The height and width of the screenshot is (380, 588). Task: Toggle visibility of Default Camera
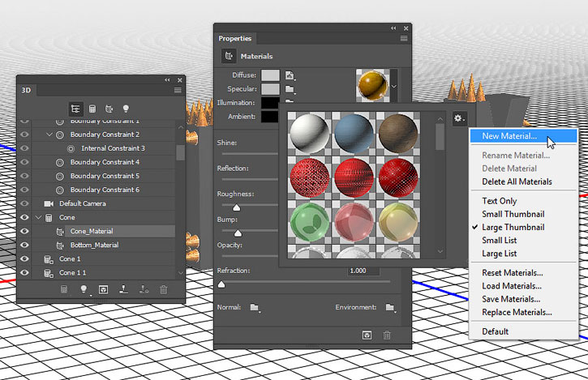(x=24, y=203)
